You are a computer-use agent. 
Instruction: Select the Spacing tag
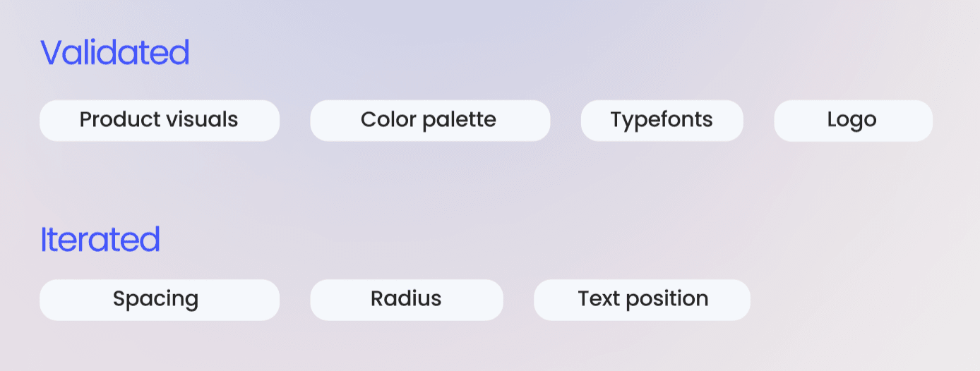(x=160, y=300)
